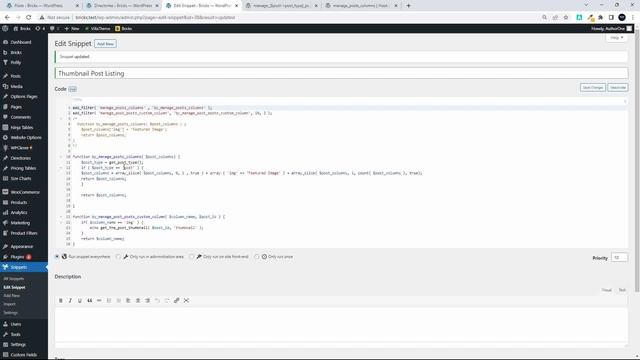Align center in description editor
Screen dimensions: 640x360
tap(138, 300)
